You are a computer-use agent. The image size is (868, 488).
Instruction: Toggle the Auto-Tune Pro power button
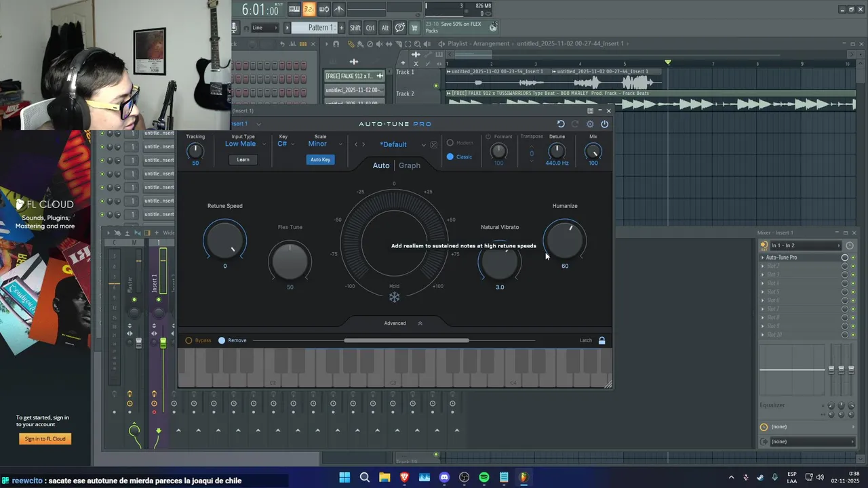tap(604, 124)
